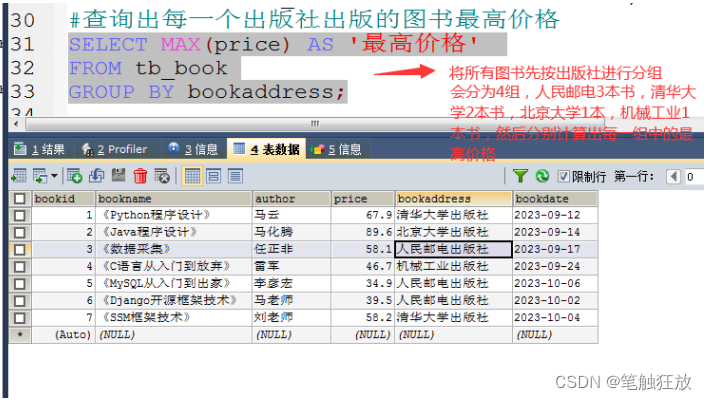Open the dropdown arrow beside the copy icon
Viewport: 707px width, 400px height.
point(54,176)
